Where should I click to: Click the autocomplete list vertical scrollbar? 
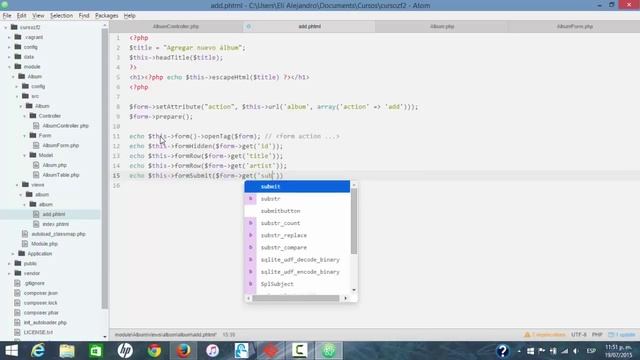354,221
